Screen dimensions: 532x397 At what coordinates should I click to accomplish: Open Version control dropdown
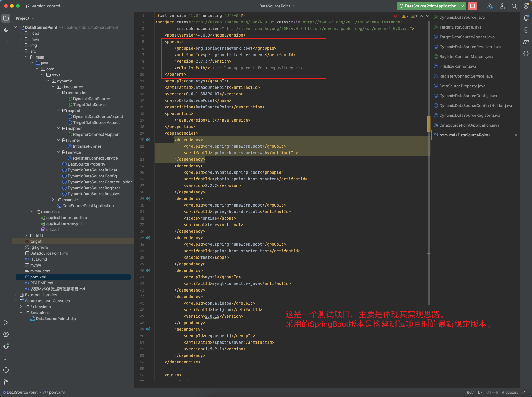[45, 6]
